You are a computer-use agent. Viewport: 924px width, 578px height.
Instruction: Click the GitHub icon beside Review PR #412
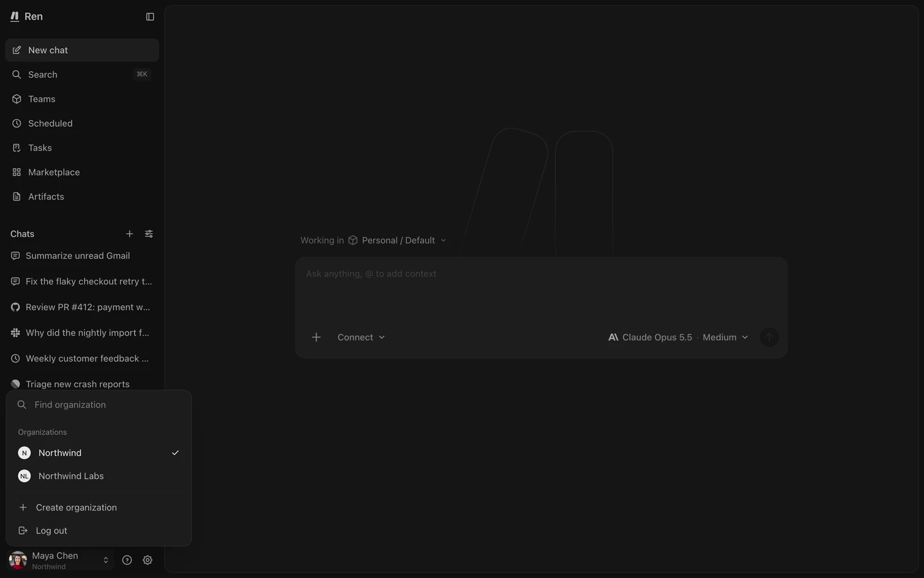pos(15,307)
